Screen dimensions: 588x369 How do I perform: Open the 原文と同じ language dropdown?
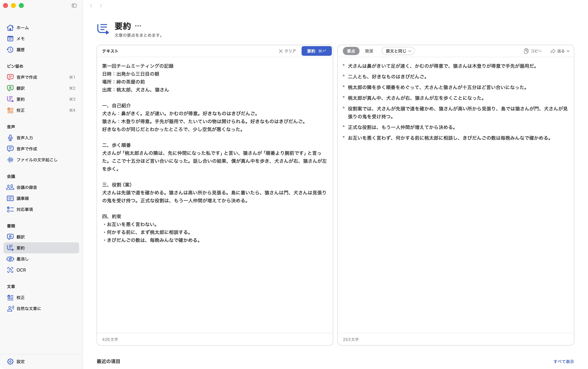(398, 51)
